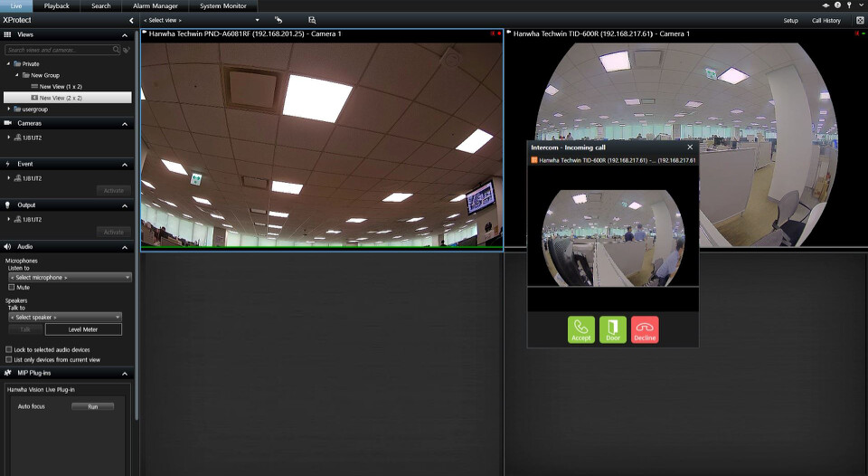
Task: Click the Private folder icon
Action: click(x=17, y=63)
